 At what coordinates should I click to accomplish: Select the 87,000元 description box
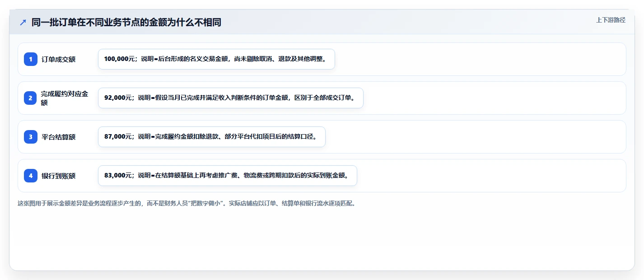[212, 137]
